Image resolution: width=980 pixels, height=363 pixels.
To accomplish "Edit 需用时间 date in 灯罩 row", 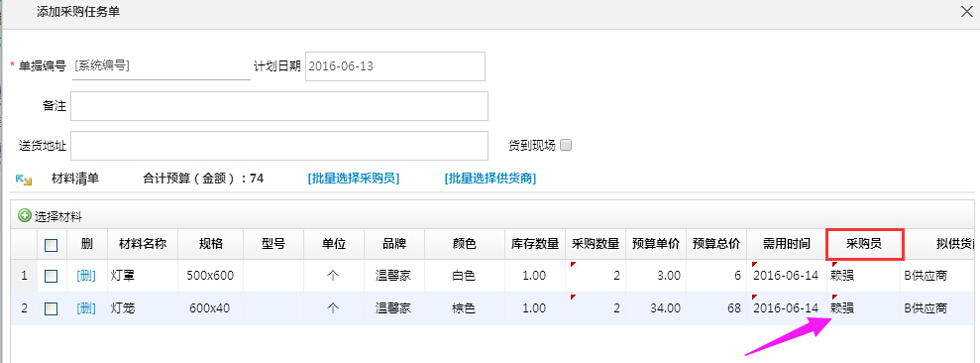I will coord(786,276).
